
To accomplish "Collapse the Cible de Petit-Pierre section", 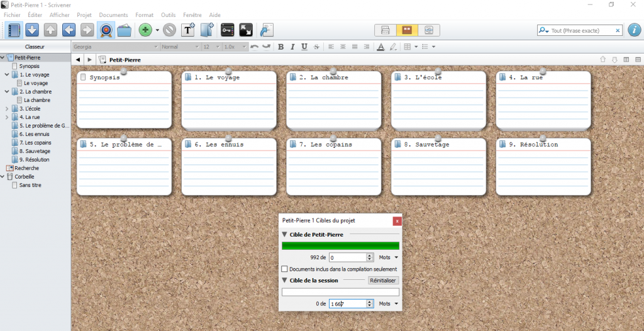I will [284, 234].
